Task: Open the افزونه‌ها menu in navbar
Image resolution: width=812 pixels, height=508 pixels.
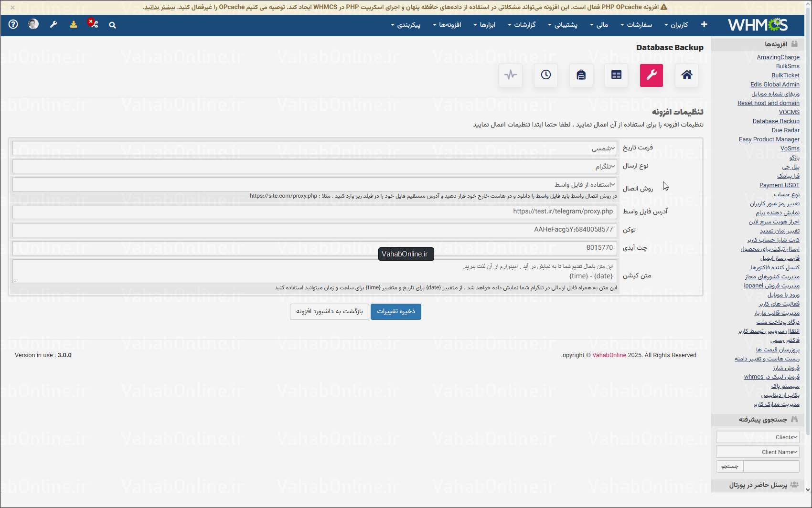Action: (447, 25)
